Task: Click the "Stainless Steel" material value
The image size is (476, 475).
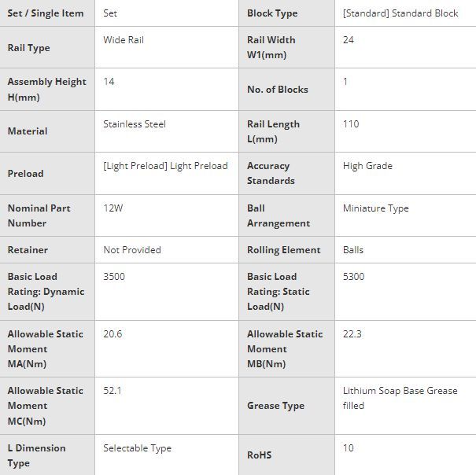Action: pos(135,123)
